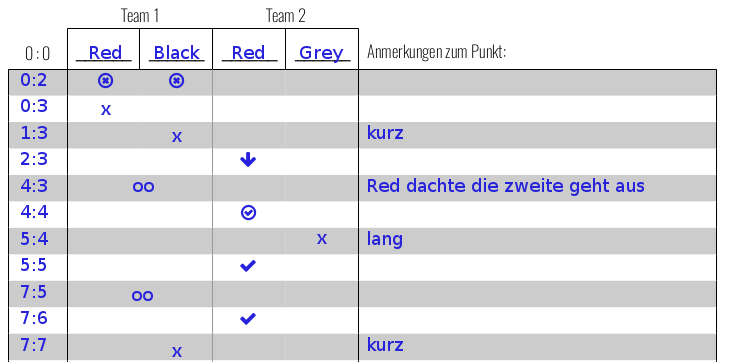Click the 'kurz' note in row 1:3
The height and width of the screenshot is (362, 729).
click(x=385, y=133)
